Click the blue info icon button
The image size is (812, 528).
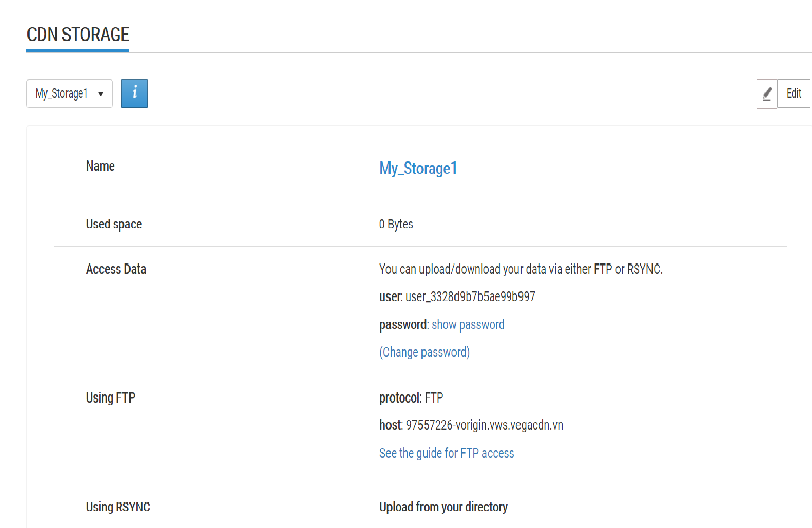click(x=134, y=93)
